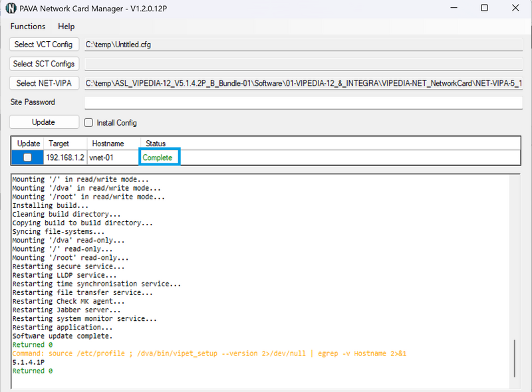Click the Site Password label

click(x=33, y=102)
